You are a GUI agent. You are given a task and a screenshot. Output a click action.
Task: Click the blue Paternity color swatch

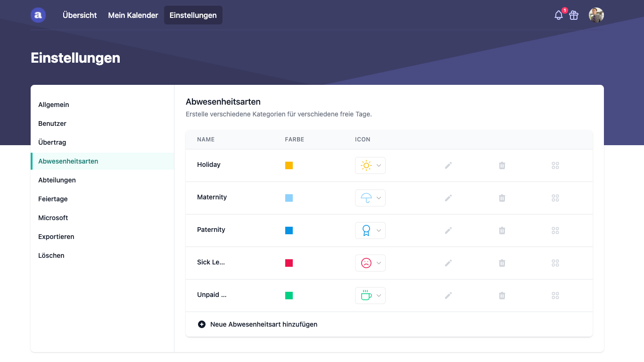[x=289, y=230]
